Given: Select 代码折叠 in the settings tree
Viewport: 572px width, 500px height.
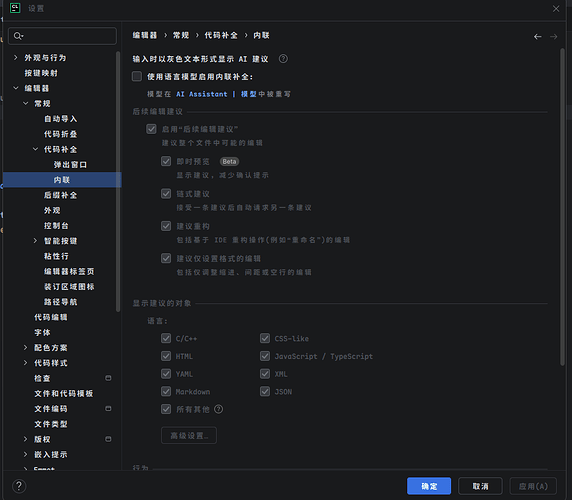Looking at the screenshot, I should (x=61, y=134).
